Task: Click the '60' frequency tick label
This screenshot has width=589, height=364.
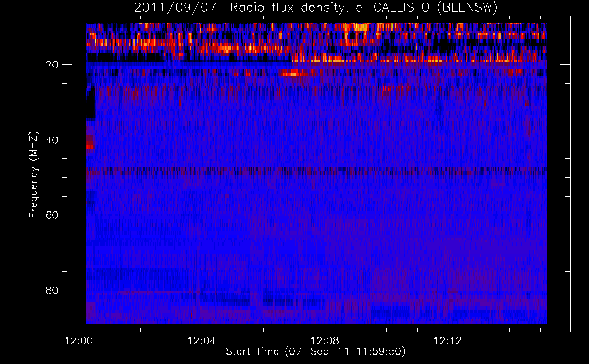Action: 52,215
